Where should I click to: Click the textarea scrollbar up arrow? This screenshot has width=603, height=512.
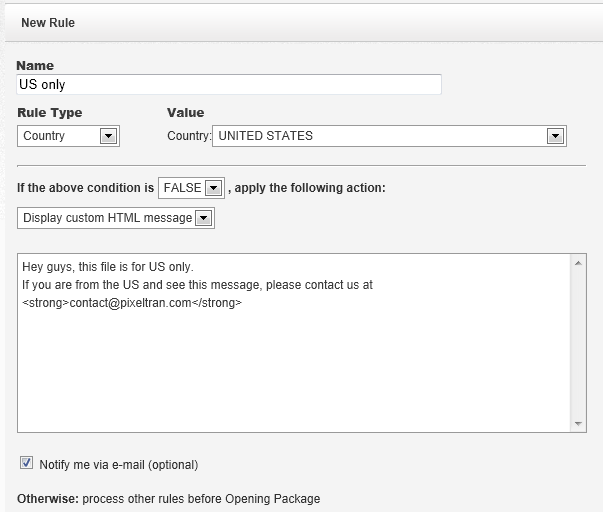tap(578, 263)
